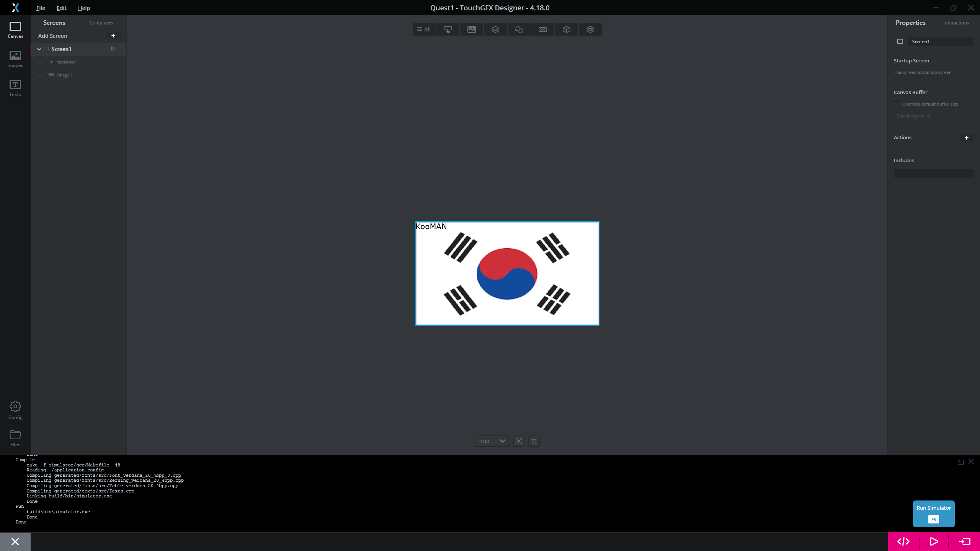Edit the Screen1 name field
This screenshot has height=551, width=980.
pyautogui.click(x=941, y=41)
